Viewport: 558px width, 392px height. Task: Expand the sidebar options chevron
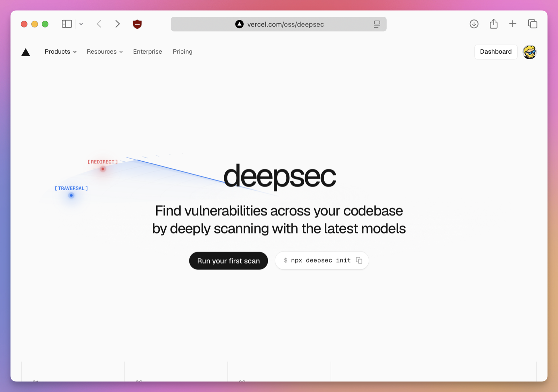(x=81, y=24)
